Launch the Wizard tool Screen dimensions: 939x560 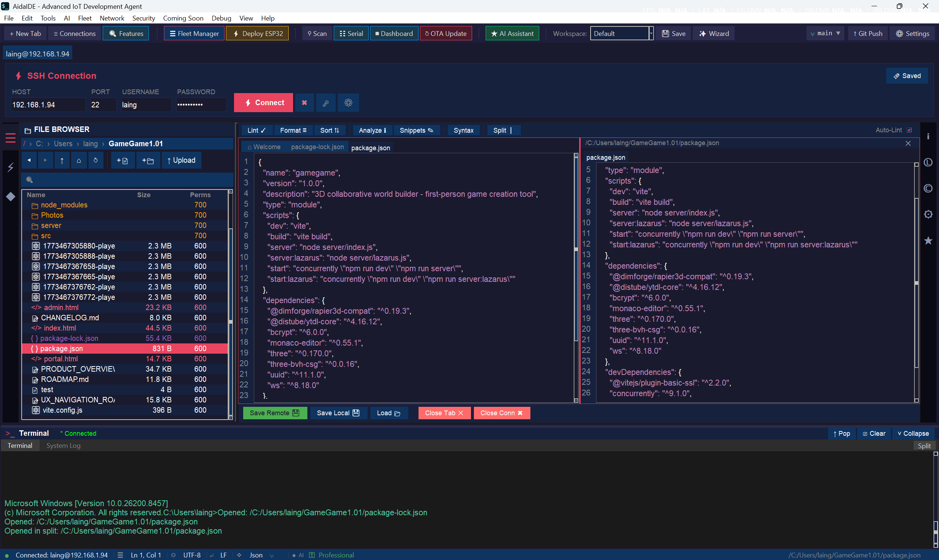click(713, 33)
